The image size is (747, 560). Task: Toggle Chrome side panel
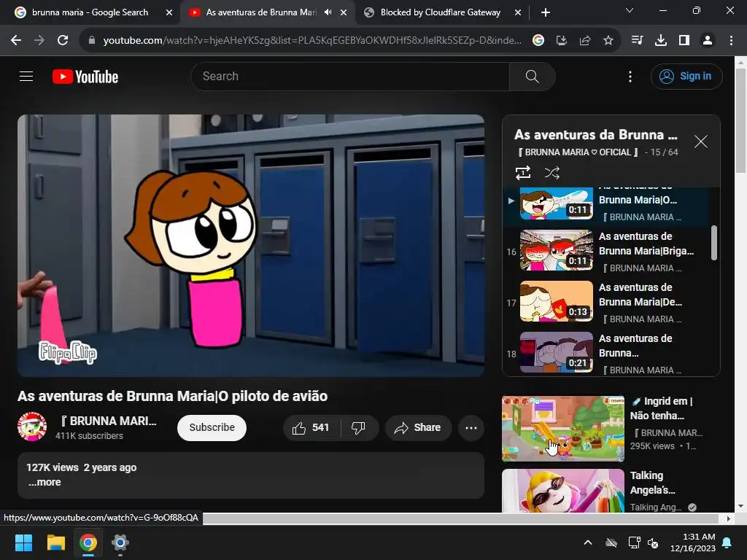(684, 41)
